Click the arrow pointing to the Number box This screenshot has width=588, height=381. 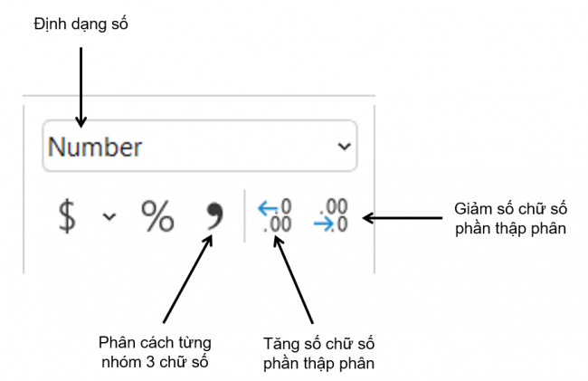coord(81,86)
